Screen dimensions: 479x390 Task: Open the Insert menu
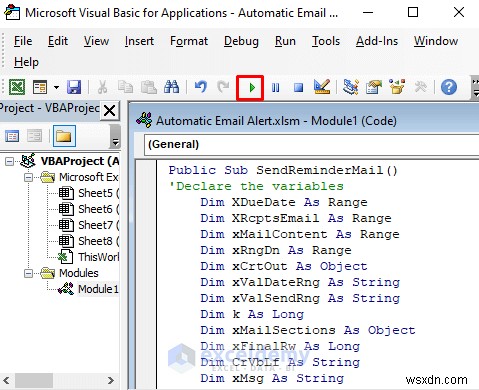[x=139, y=41]
